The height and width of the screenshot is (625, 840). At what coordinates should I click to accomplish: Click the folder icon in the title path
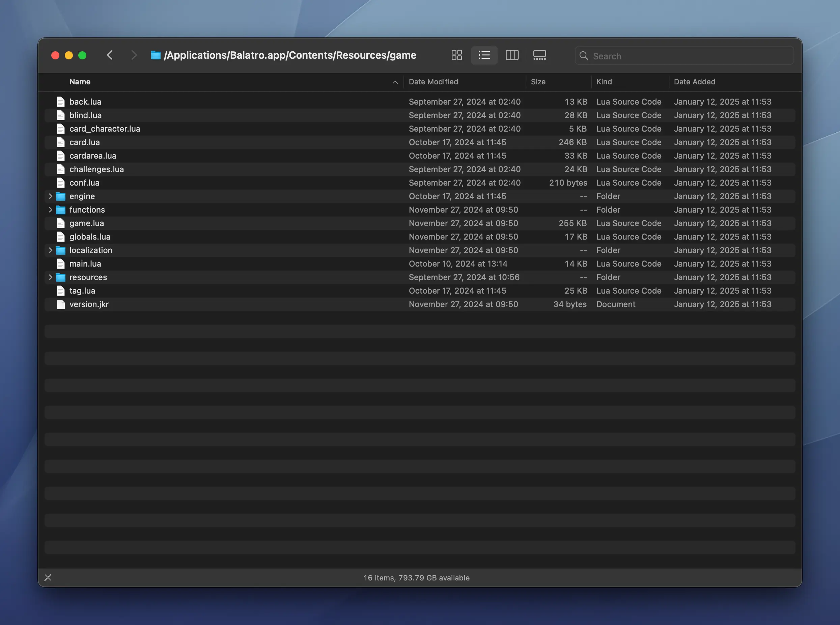[x=156, y=55]
